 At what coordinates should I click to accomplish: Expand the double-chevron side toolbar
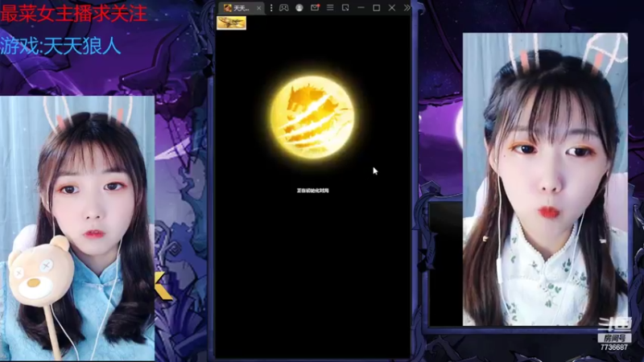click(407, 7)
